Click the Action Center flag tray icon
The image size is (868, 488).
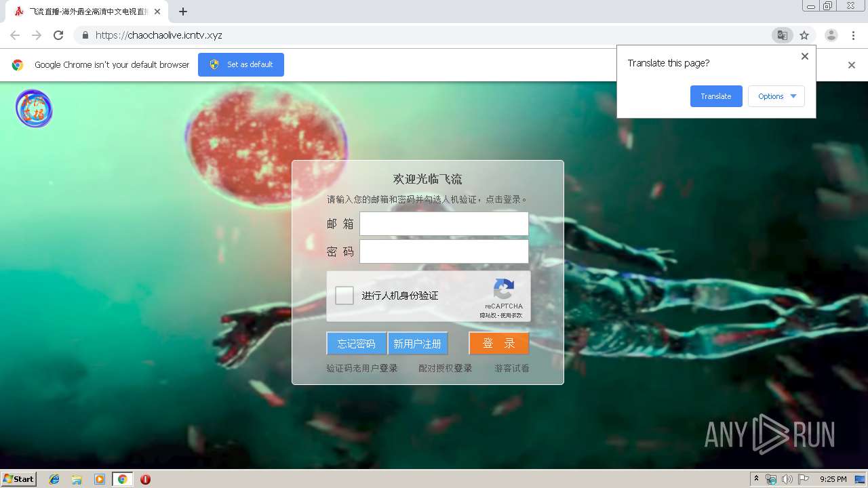click(804, 479)
